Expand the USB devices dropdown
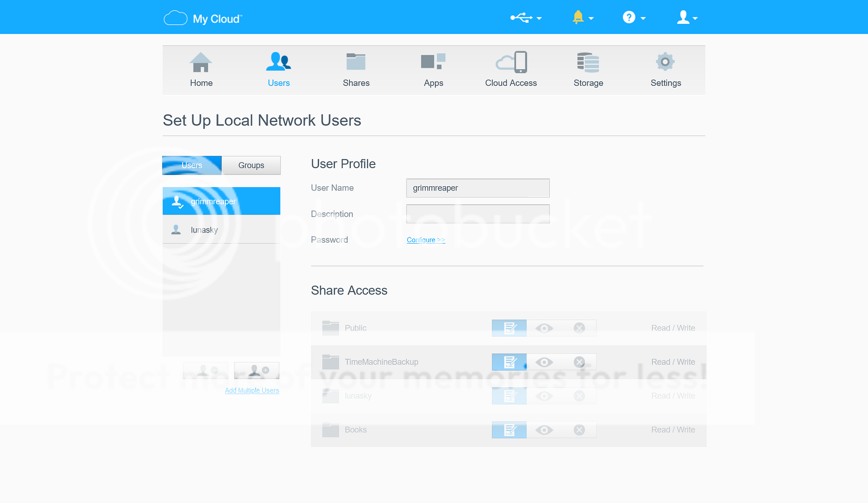This screenshot has height=503, width=868. (526, 18)
